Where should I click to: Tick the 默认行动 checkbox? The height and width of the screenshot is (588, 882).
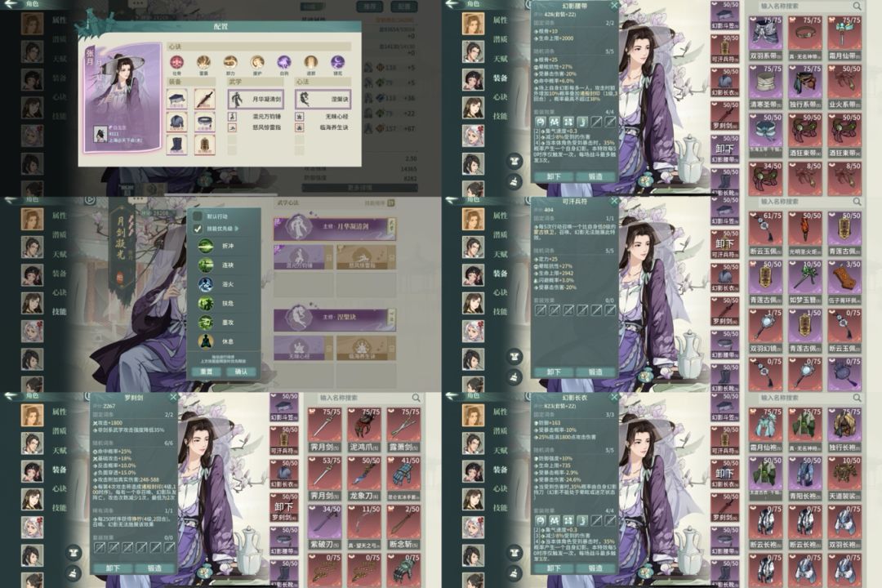click(x=198, y=216)
